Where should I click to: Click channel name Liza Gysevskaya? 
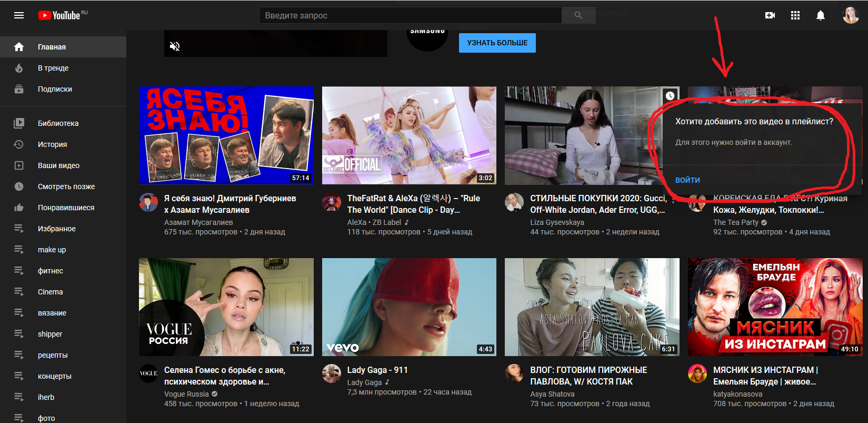pyautogui.click(x=557, y=222)
